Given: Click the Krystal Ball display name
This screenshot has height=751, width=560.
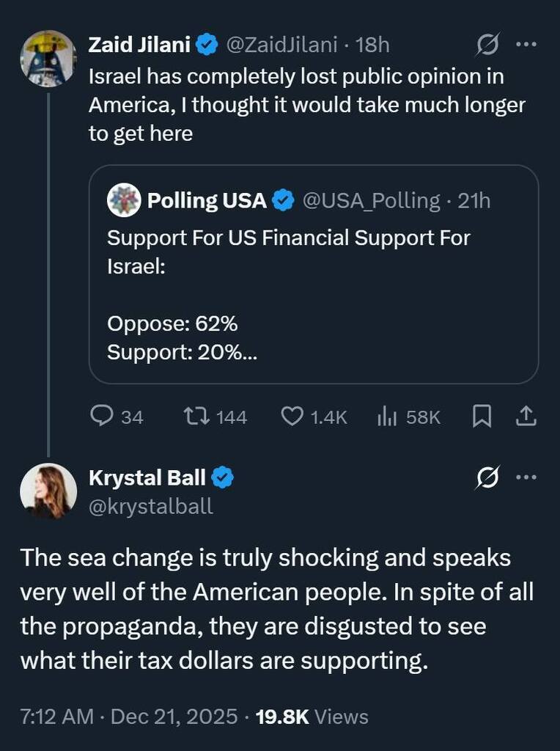Looking at the screenshot, I should (x=147, y=479).
